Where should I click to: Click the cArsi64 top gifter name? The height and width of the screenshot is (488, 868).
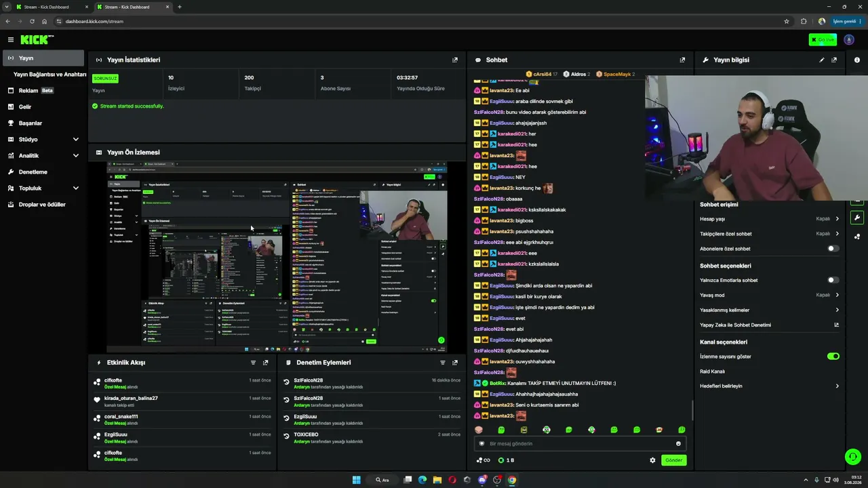point(542,74)
